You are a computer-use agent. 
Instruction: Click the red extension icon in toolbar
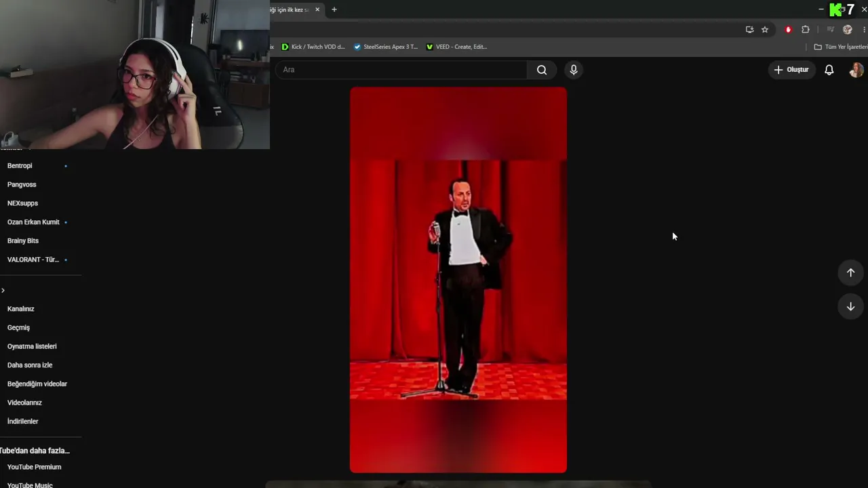788,30
